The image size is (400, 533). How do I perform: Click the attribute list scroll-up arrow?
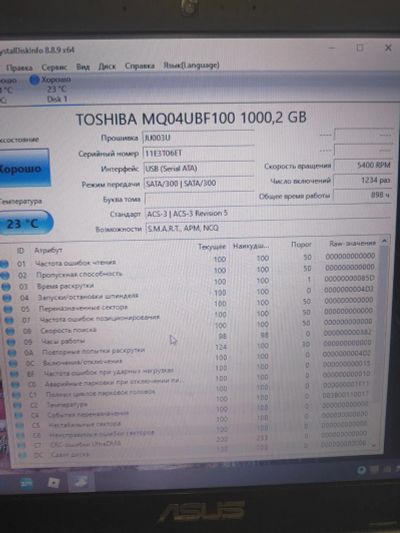coord(384,241)
